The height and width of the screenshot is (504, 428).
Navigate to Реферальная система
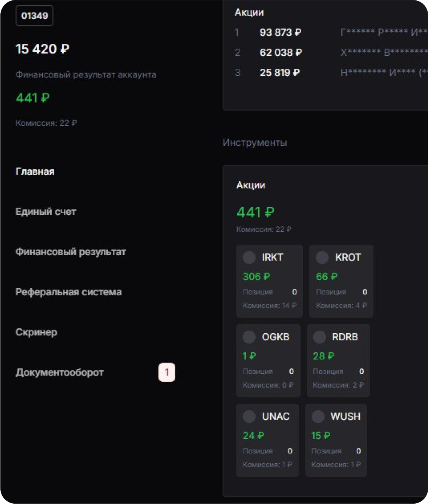point(68,292)
